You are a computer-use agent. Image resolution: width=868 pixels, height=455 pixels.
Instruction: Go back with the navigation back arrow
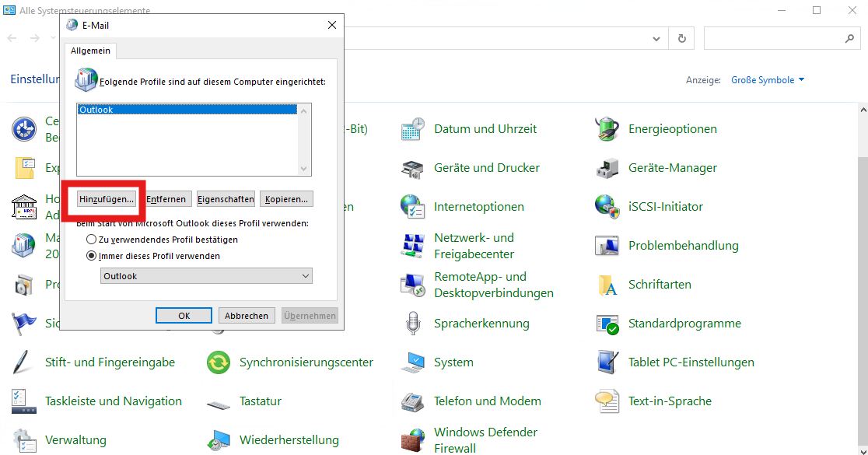(x=12, y=38)
